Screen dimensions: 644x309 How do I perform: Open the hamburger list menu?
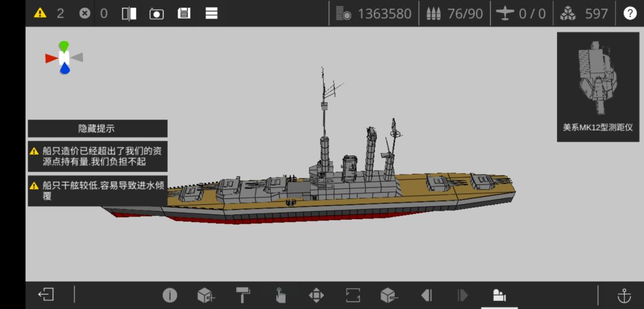click(212, 14)
